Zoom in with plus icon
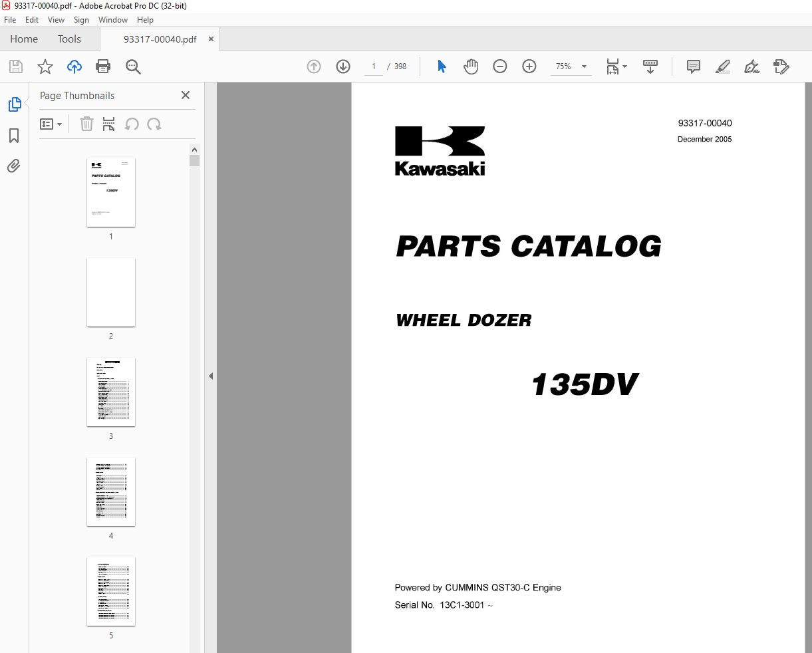This screenshot has height=653, width=812. pos(529,66)
